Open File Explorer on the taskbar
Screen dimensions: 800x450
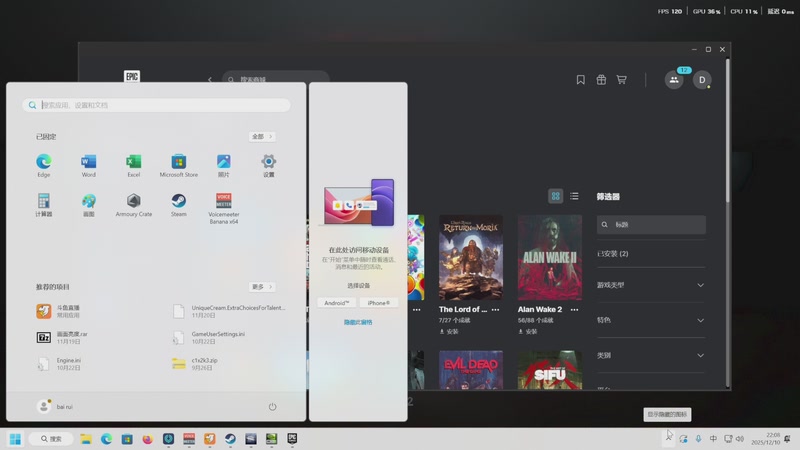(x=86, y=439)
